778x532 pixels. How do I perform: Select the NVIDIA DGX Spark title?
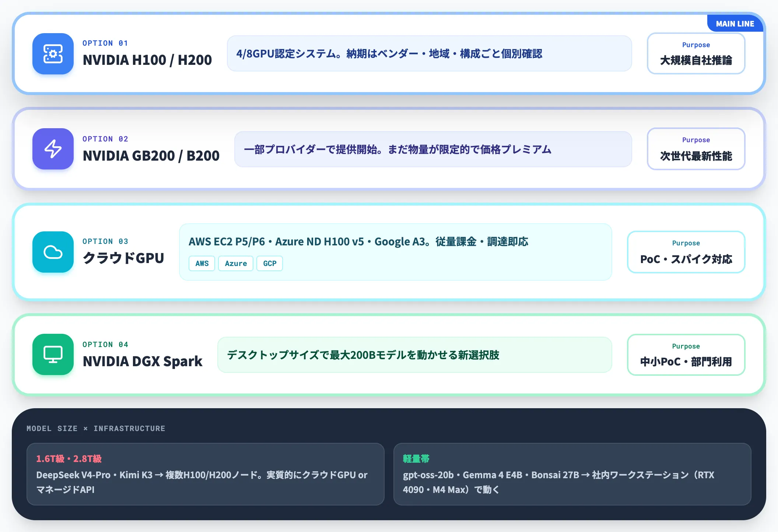(143, 361)
